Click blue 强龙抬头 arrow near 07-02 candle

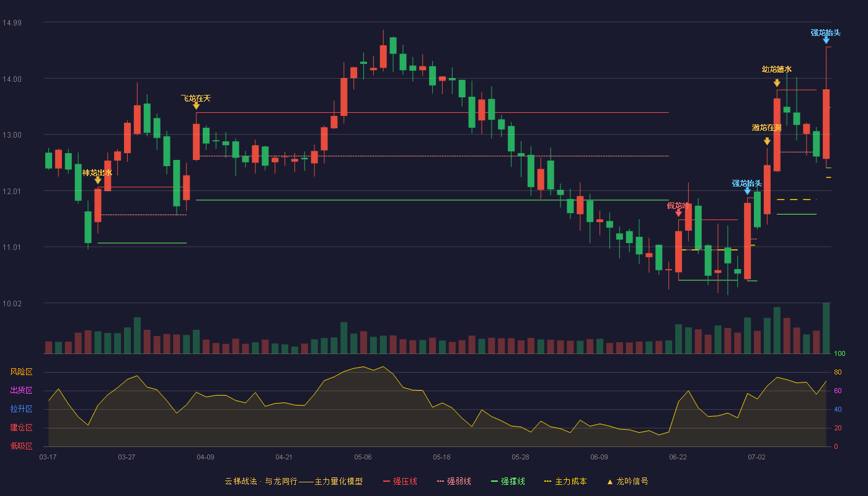tap(748, 192)
